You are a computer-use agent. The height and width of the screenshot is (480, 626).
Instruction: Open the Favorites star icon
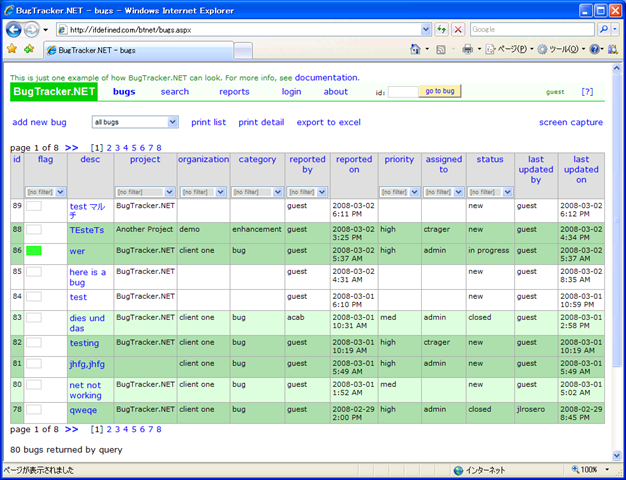(x=12, y=49)
